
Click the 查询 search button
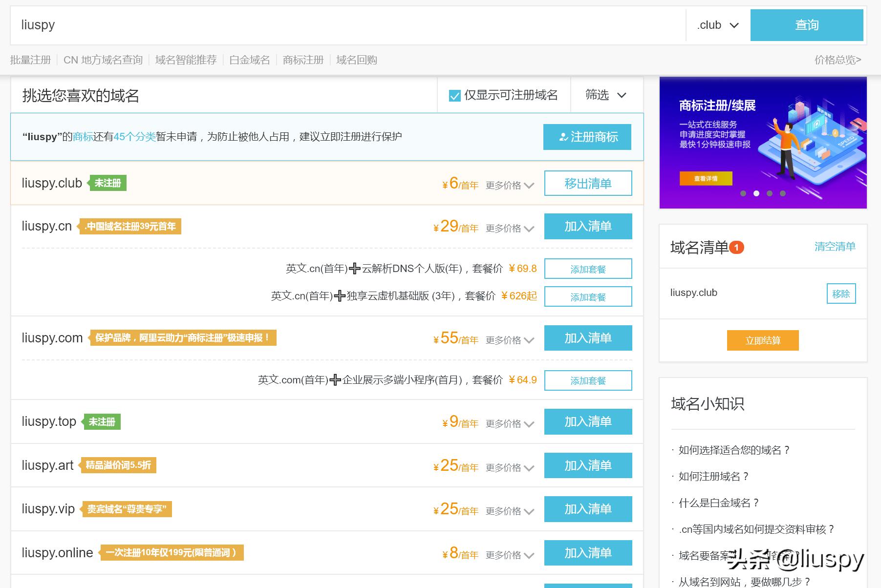coord(806,25)
